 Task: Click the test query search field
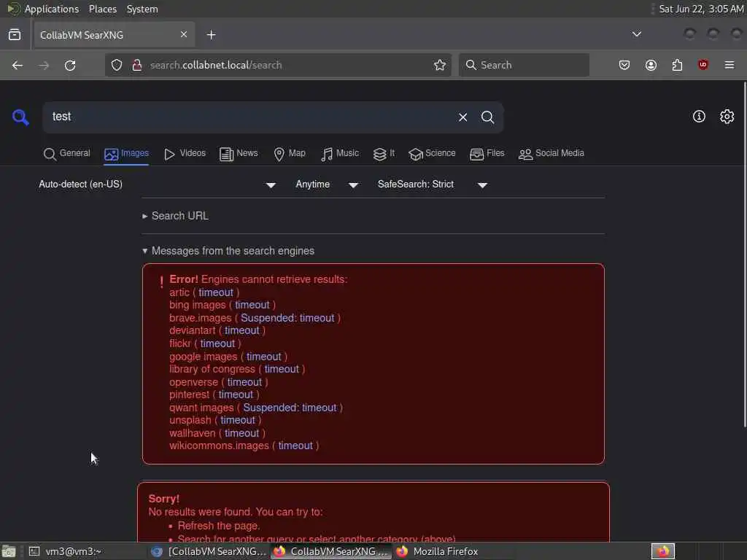248,117
